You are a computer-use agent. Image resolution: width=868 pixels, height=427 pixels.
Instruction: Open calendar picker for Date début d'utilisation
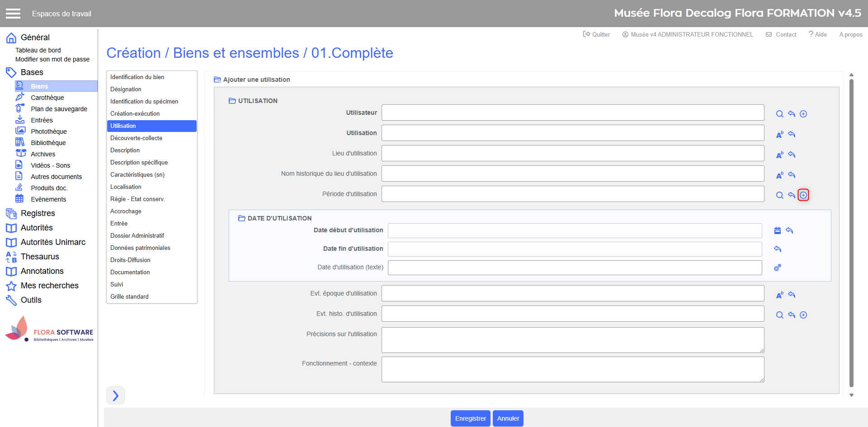tap(777, 230)
